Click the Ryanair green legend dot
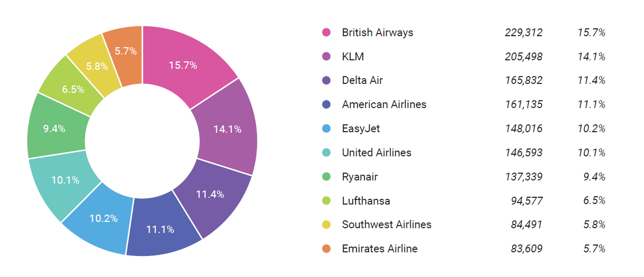 (326, 177)
